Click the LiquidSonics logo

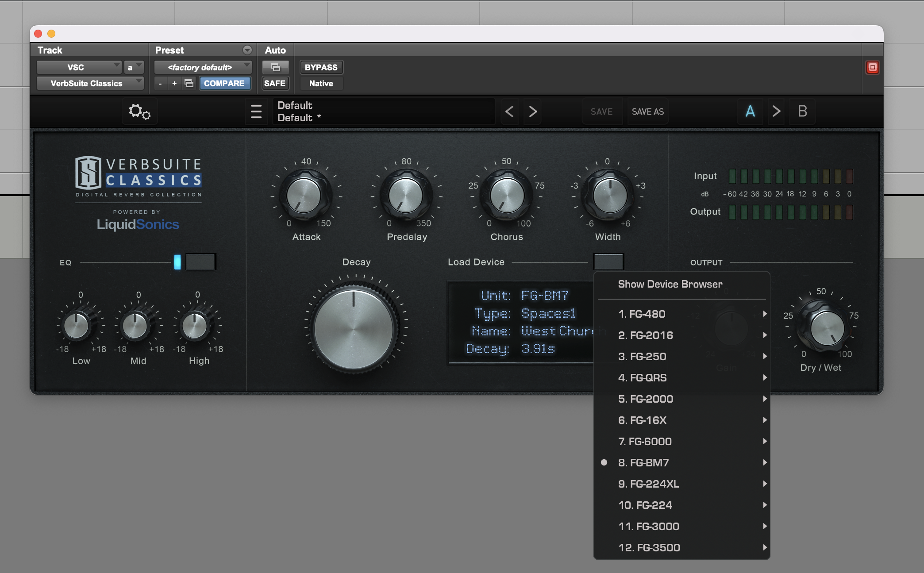tap(138, 224)
